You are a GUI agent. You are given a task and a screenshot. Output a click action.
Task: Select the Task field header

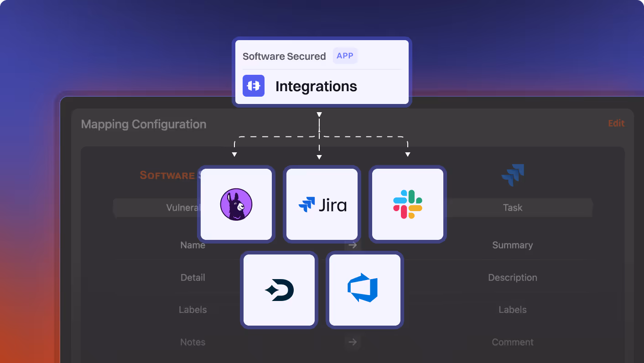click(512, 207)
